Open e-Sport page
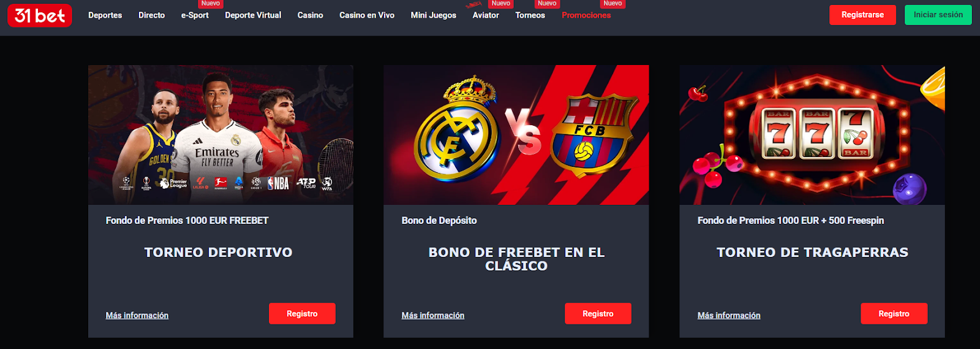Image resolution: width=980 pixels, height=349 pixels. coord(195,15)
